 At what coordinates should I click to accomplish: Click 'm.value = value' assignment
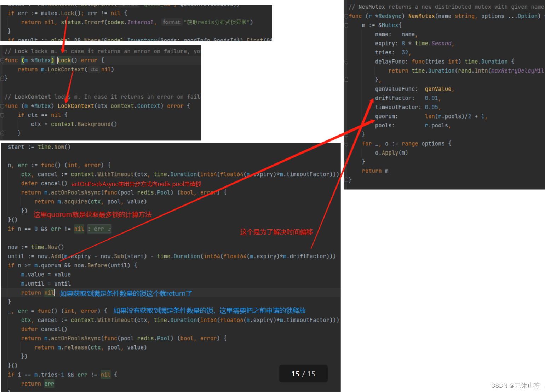(46, 275)
